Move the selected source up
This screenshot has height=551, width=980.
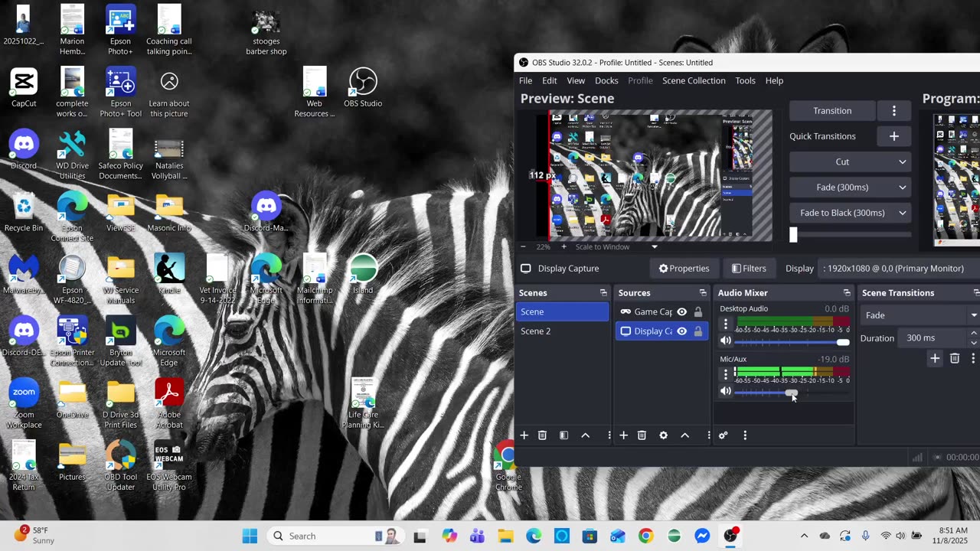click(x=685, y=435)
